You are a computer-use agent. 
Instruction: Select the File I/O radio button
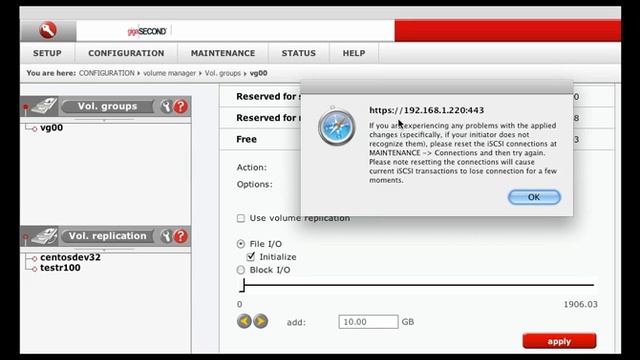(x=241, y=244)
